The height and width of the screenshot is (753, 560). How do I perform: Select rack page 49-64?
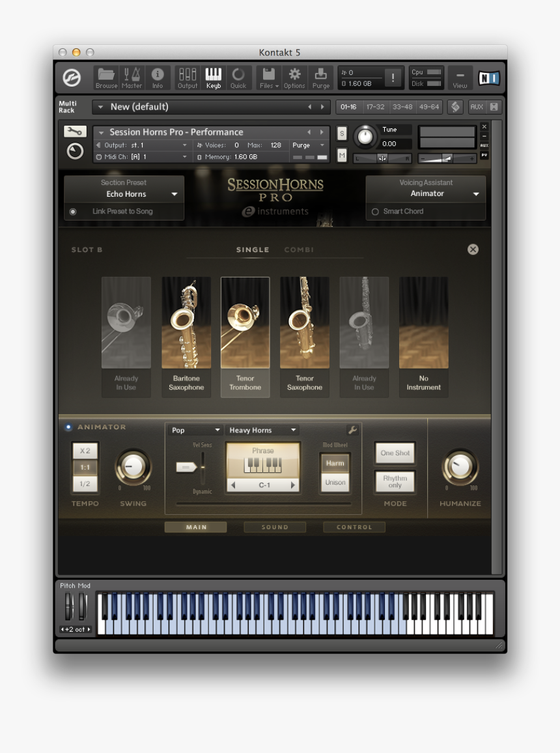tap(429, 107)
